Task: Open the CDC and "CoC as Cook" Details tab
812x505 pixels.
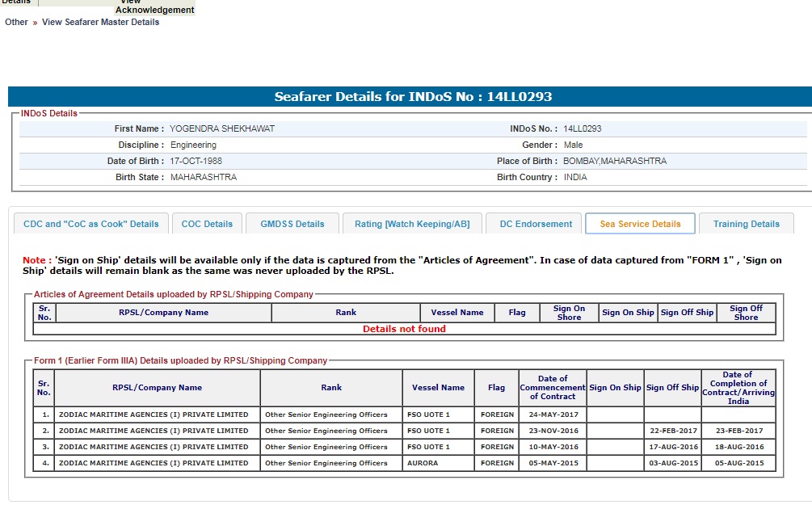Action: click(x=91, y=224)
